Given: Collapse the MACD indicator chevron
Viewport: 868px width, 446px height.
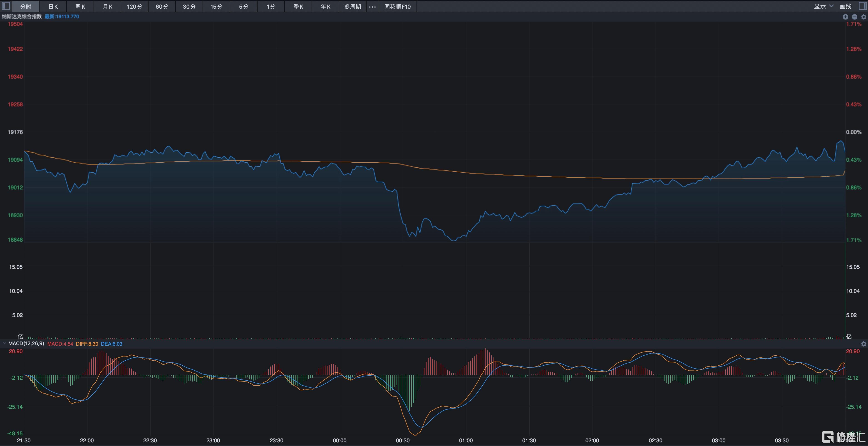Looking at the screenshot, I should pos(4,344).
